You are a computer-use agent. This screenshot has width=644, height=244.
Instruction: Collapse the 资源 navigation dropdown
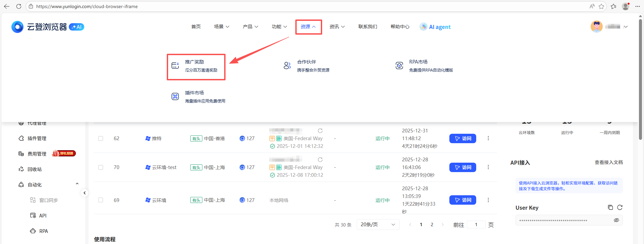point(308,27)
